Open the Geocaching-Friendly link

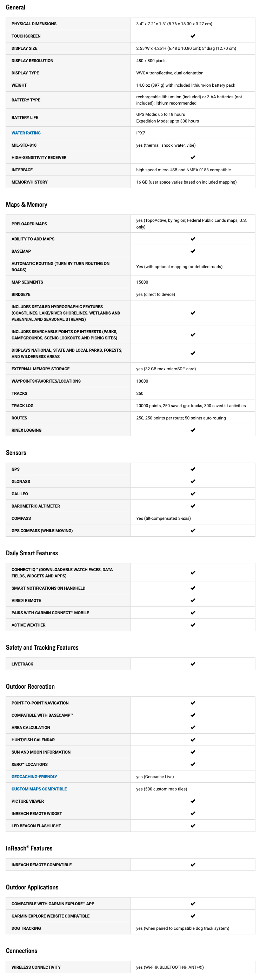pos(34,776)
